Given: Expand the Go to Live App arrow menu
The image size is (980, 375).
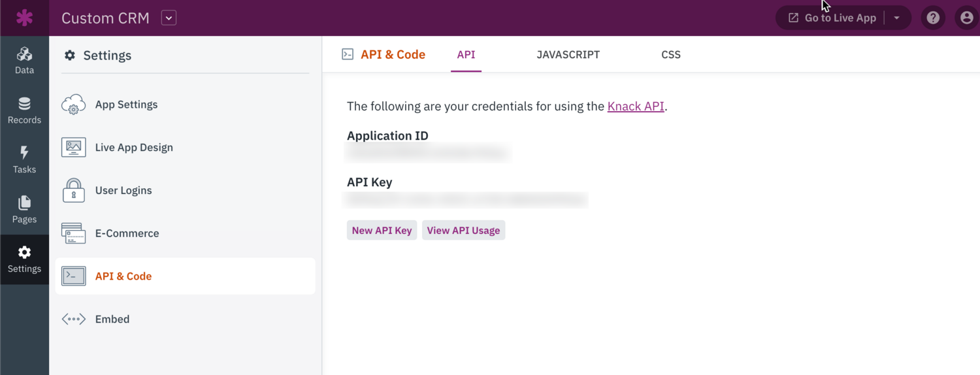Looking at the screenshot, I should click(x=897, y=18).
